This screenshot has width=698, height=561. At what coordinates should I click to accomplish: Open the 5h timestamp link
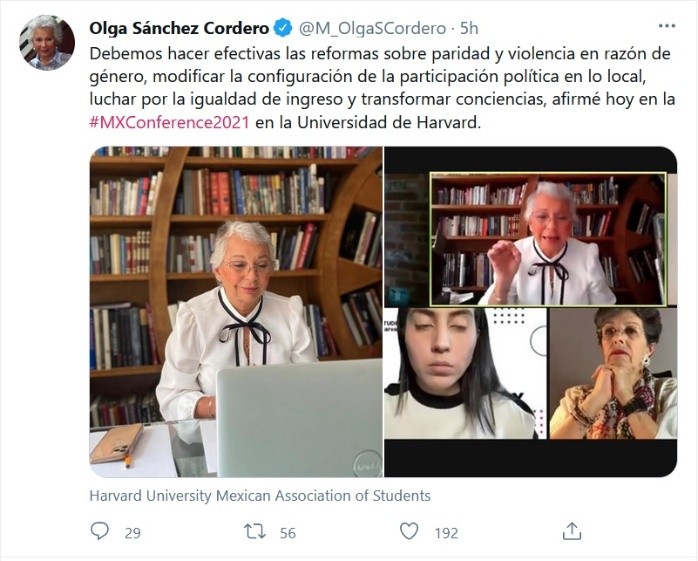tap(469, 28)
